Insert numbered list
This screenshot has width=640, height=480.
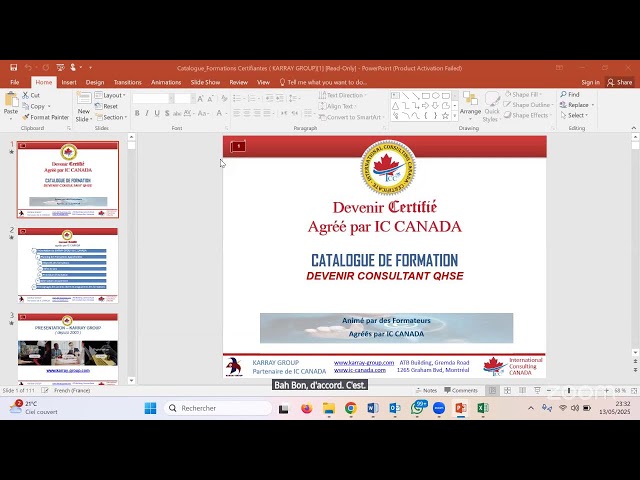[254, 99]
